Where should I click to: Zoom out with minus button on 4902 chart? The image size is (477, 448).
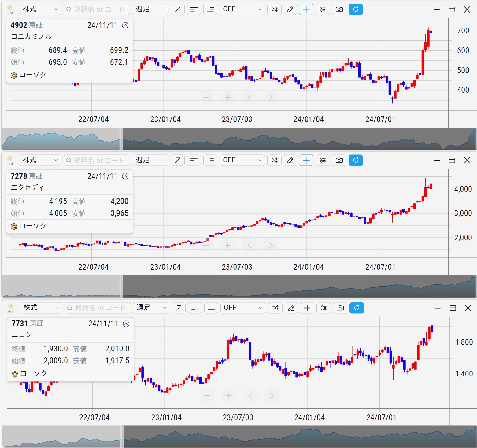coord(206,98)
